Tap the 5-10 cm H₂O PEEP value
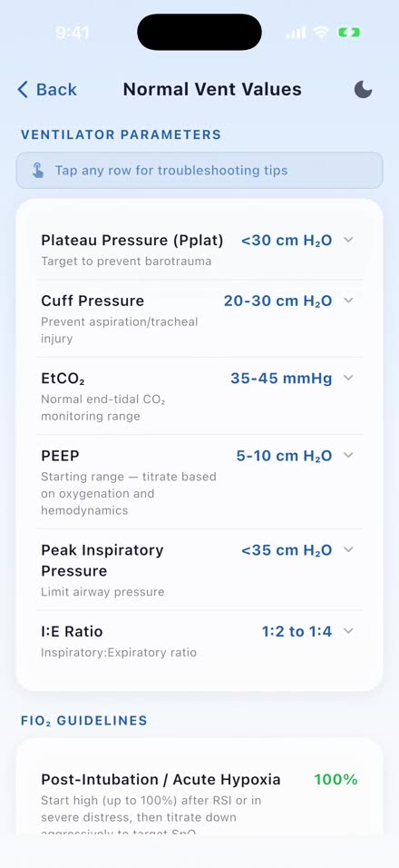Screen dimensions: 399x868 coord(284,456)
